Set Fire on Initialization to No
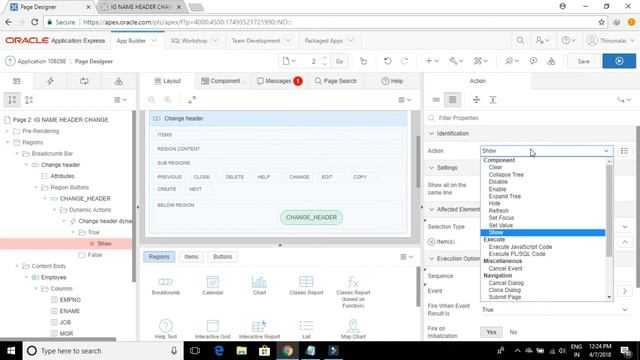 pos(513,332)
